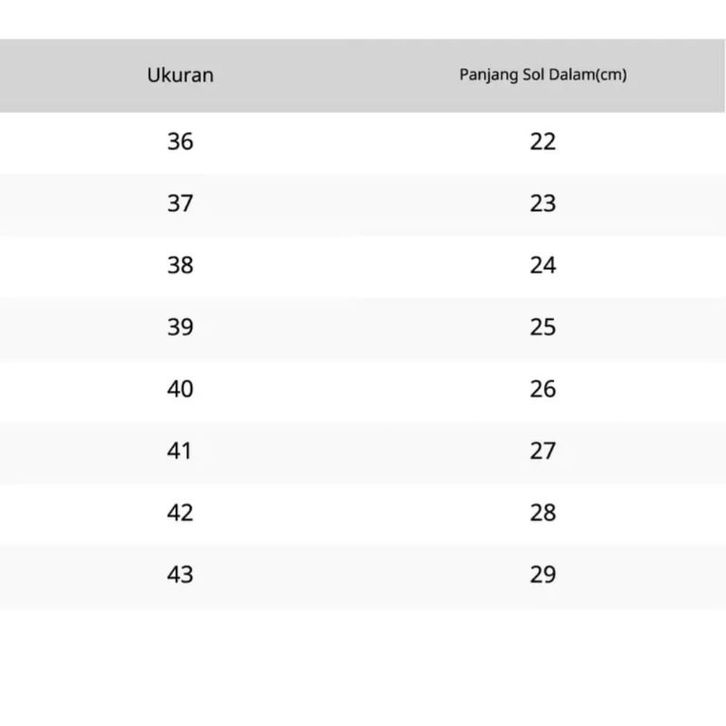
Task: Click the 29 cm insole length value
Action: [543, 575]
